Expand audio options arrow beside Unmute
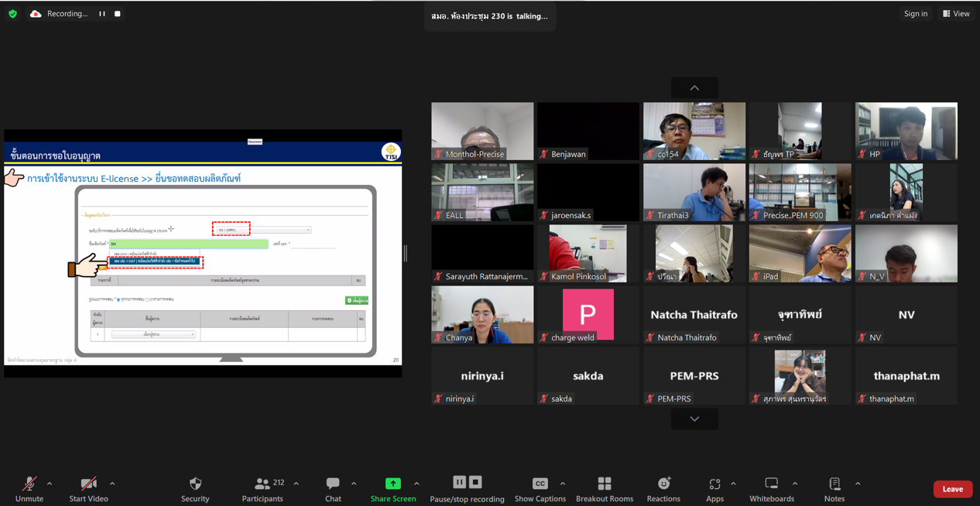The width and height of the screenshot is (980, 506). [50, 484]
